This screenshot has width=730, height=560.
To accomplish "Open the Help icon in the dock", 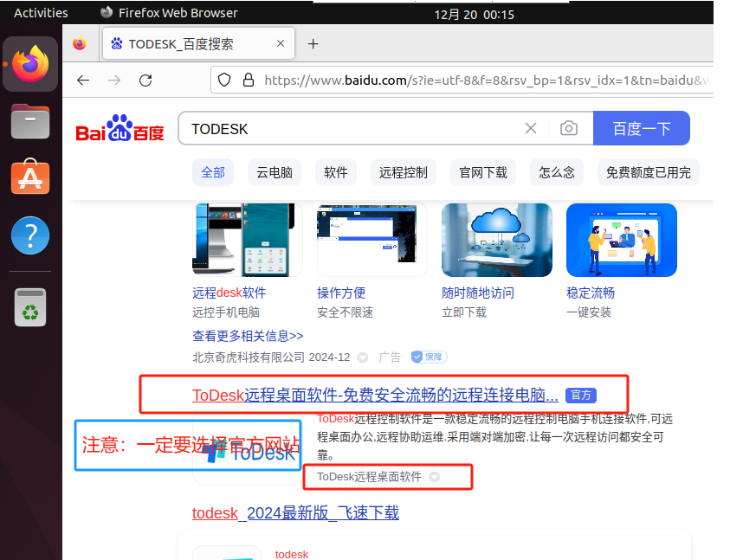I will click(x=30, y=235).
